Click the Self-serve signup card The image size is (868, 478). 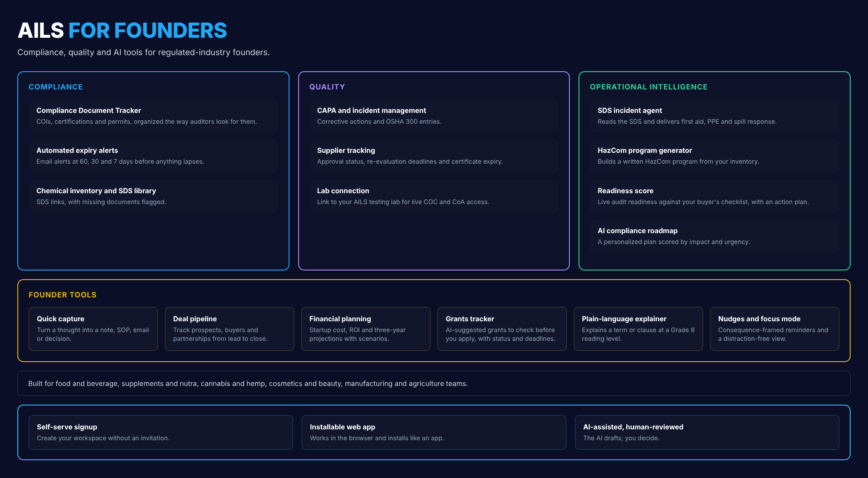(x=161, y=432)
